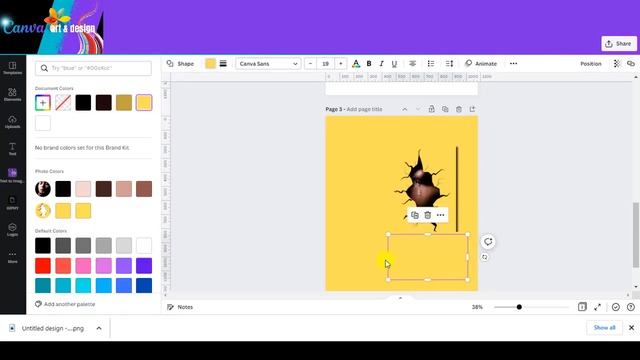Select the face photo thumbnail in Photo Colors
The height and width of the screenshot is (360, 640).
(43, 189)
